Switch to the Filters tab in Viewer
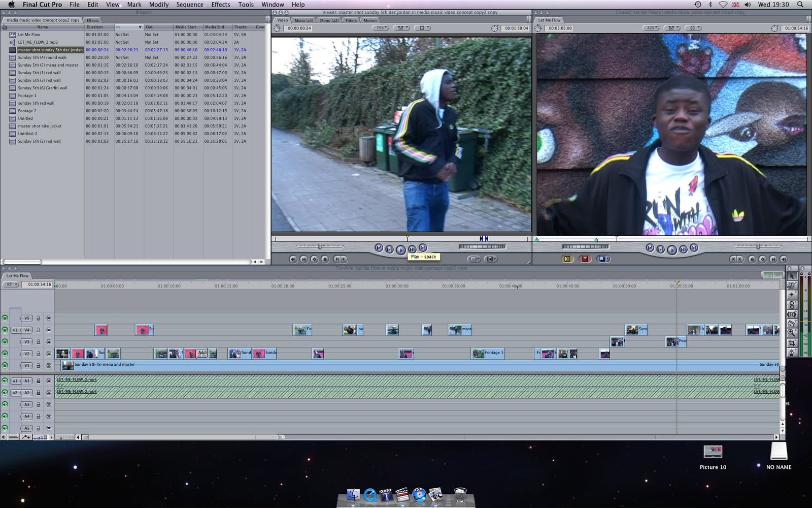Image resolution: width=812 pixels, height=508 pixels. (x=351, y=20)
